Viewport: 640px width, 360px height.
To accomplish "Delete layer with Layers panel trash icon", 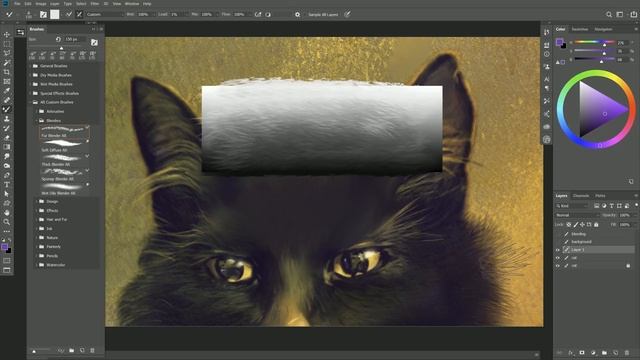I will click(627, 353).
